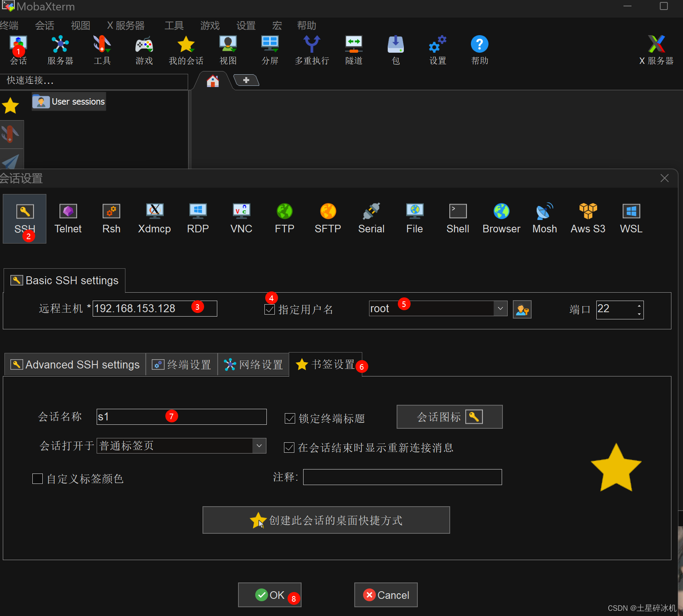Open the X 服务器 menu
This screenshot has width=683, height=616.
pyautogui.click(x=126, y=26)
